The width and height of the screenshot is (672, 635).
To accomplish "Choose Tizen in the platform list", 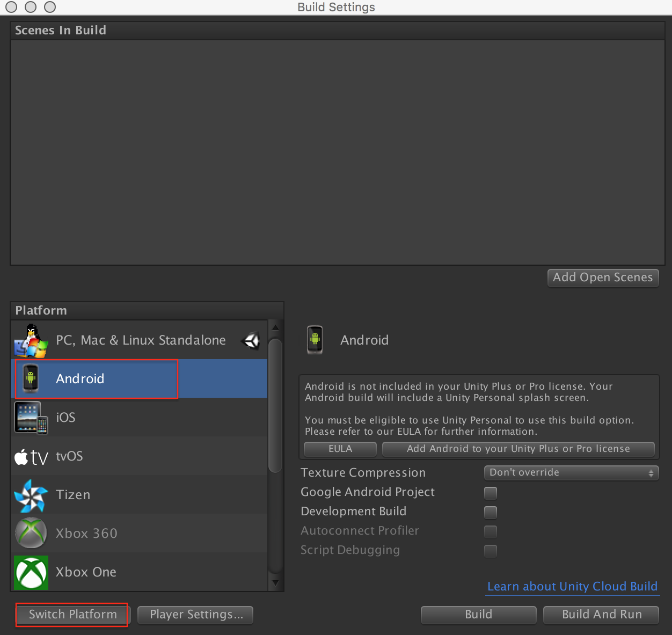I will 139,494.
